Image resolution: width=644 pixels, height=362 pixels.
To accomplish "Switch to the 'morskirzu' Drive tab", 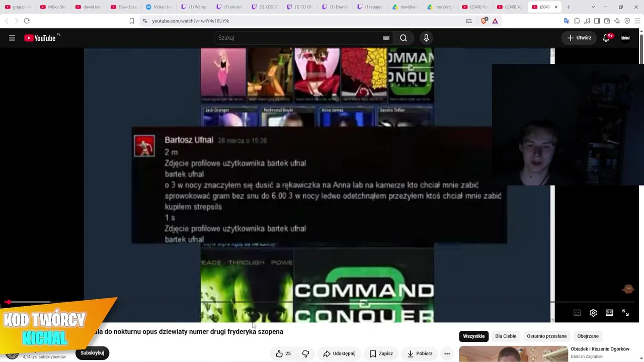I will [x=441, y=7].
